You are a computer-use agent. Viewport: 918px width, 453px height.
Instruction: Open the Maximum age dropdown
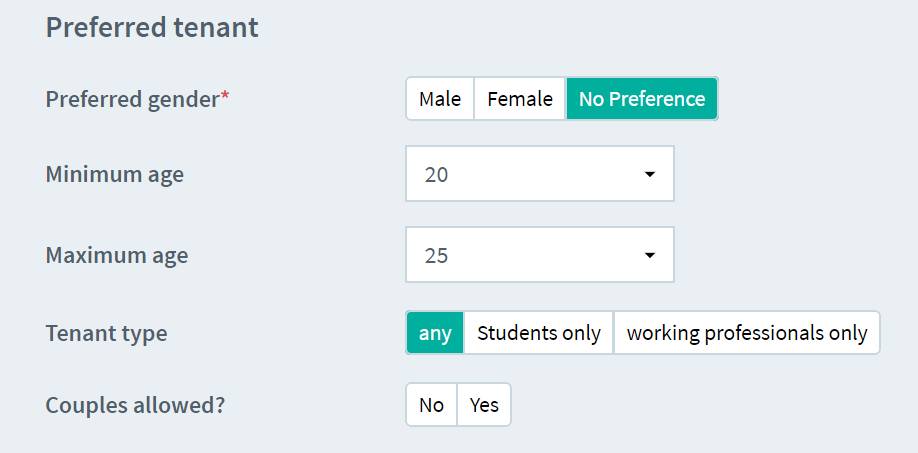(539, 255)
